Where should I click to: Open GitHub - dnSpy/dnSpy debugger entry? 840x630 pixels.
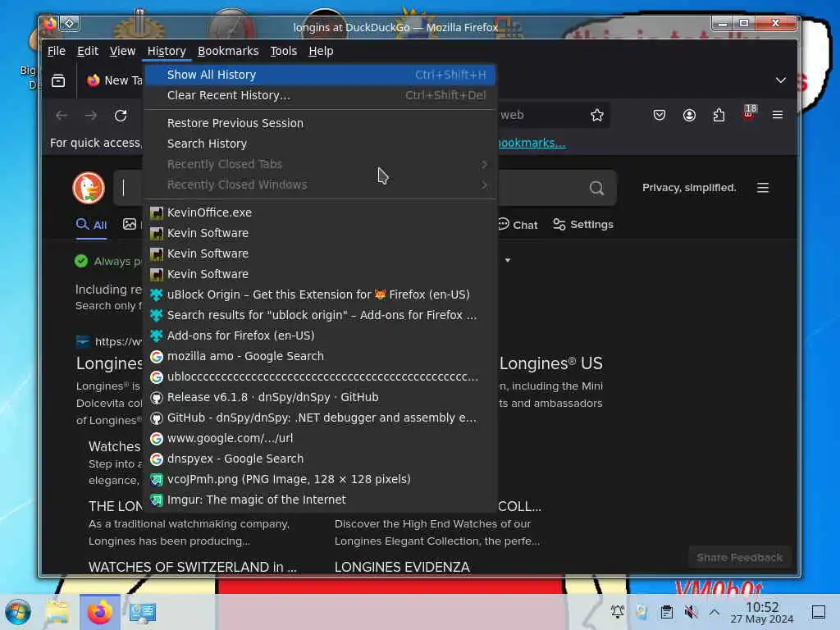(320, 418)
